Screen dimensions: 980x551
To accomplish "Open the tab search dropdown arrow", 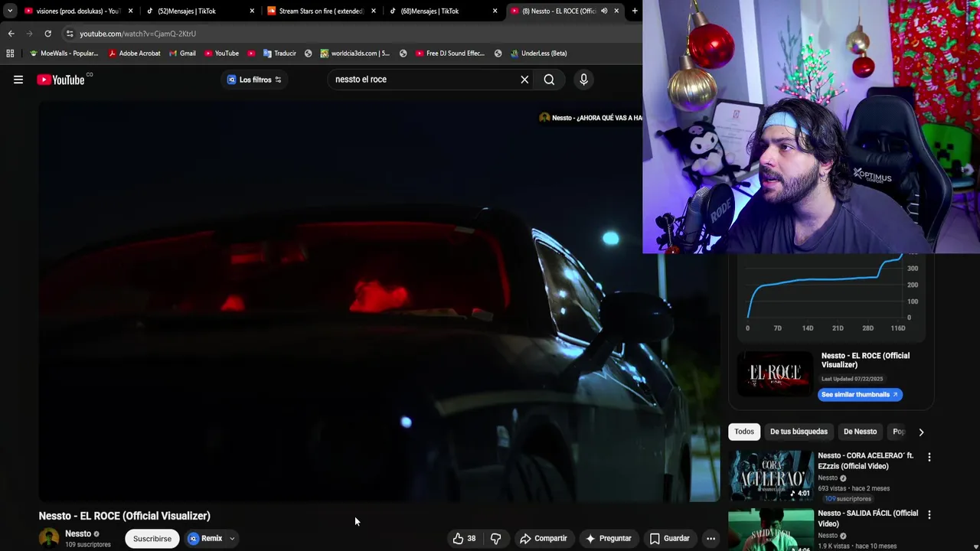I will (x=9, y=11).
